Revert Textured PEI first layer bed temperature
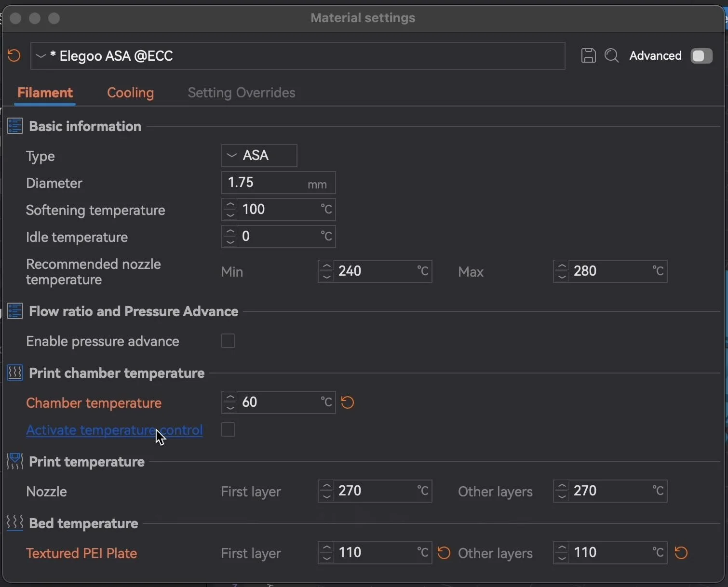 (x=444, y=553)
